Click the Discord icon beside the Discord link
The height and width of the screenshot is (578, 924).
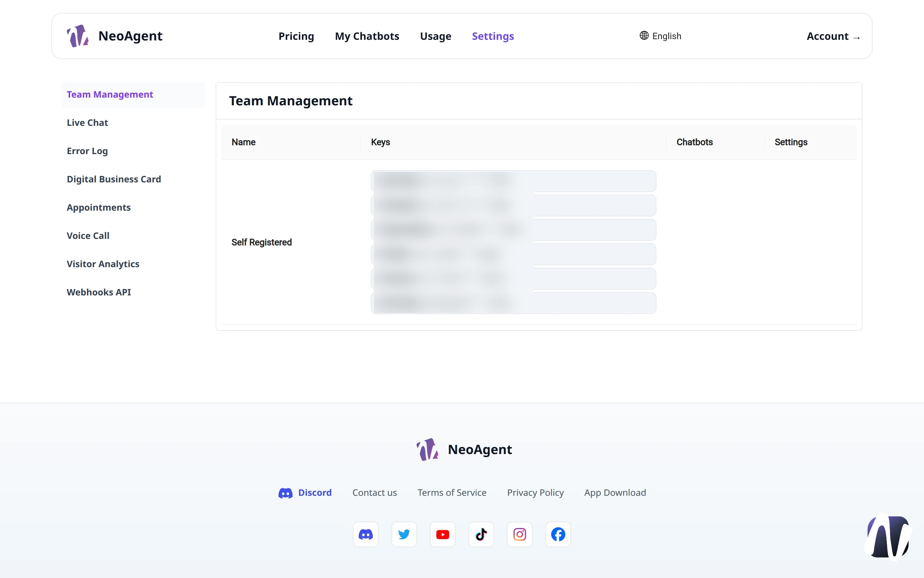pos(285,493)
